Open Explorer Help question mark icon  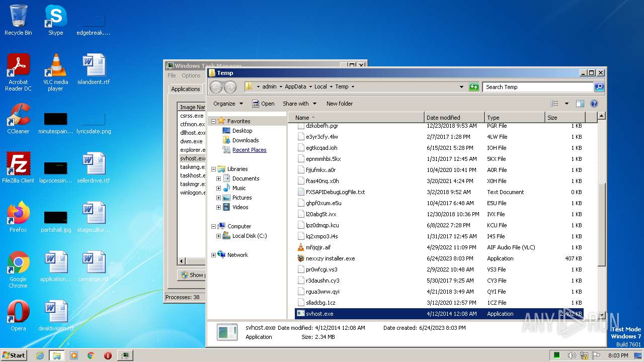594,104
